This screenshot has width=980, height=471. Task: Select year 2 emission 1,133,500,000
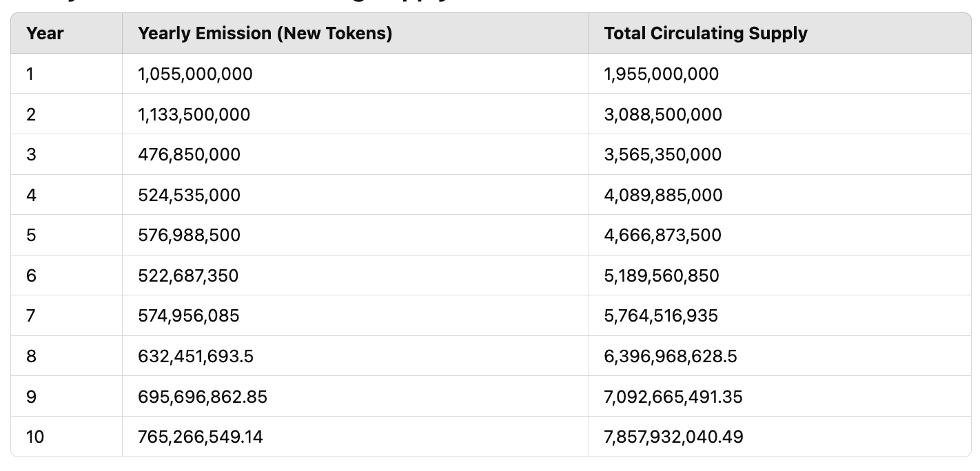[194, 114]
